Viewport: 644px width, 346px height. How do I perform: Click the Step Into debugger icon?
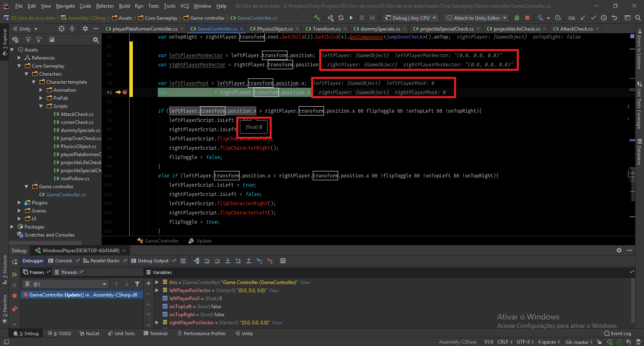[228, 261]
